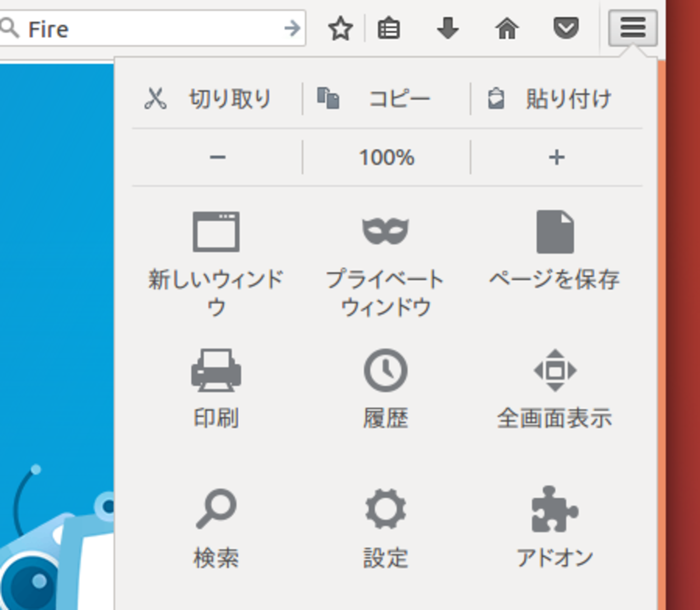Zoom out with the minus button
The width and height of the screenshot is (700, 610).
217,157
